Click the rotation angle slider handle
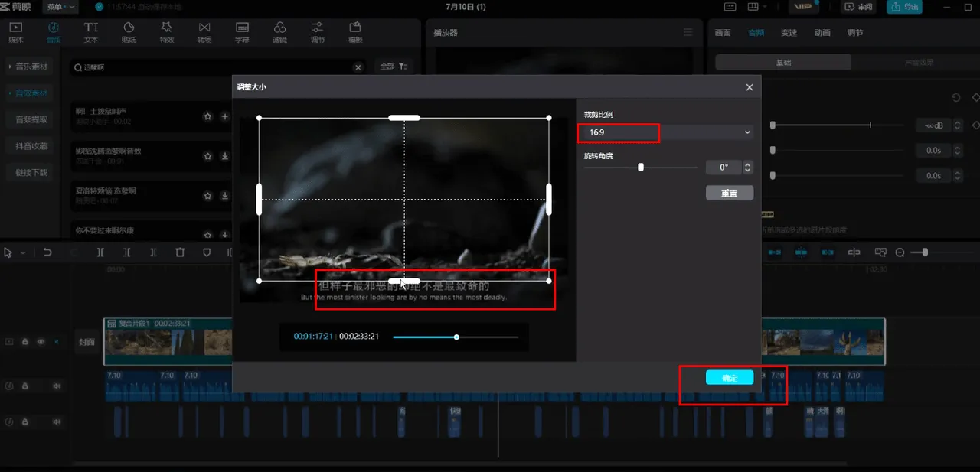This screenshot has width=980, height=472. click(641, 168)
